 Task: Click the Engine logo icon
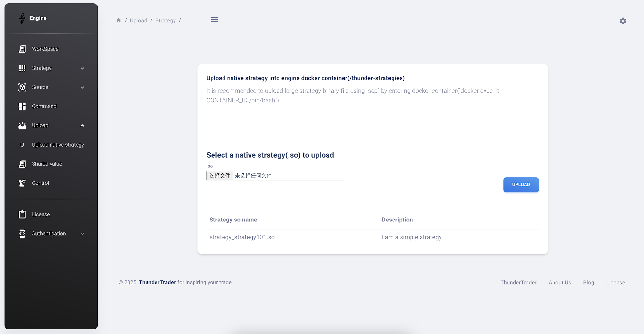(x=22, y=18)
